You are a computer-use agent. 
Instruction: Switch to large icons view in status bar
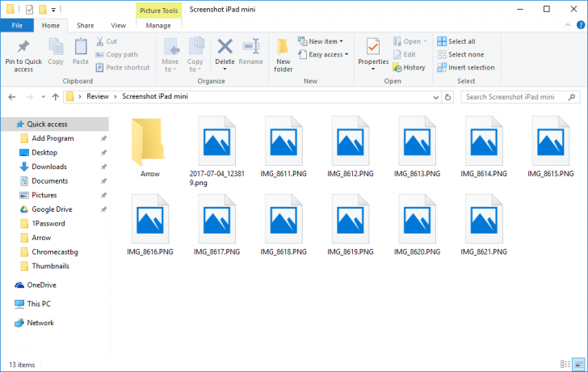tap(579, 364)
